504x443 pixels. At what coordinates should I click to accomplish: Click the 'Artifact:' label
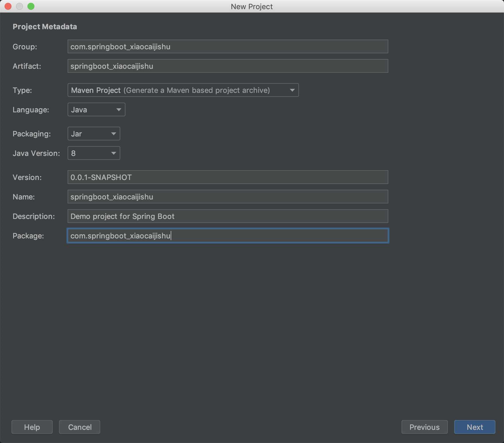coord(27,66)
